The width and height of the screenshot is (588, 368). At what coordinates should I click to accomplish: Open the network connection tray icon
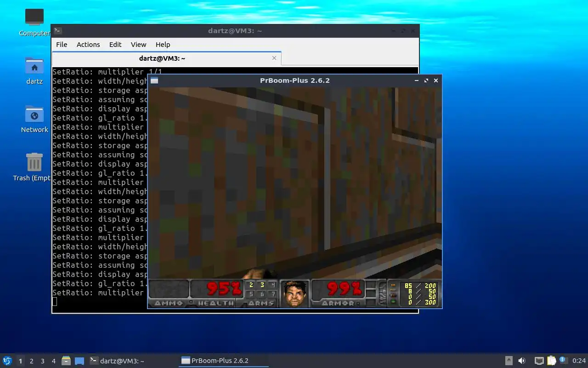(x=539, y=361)
